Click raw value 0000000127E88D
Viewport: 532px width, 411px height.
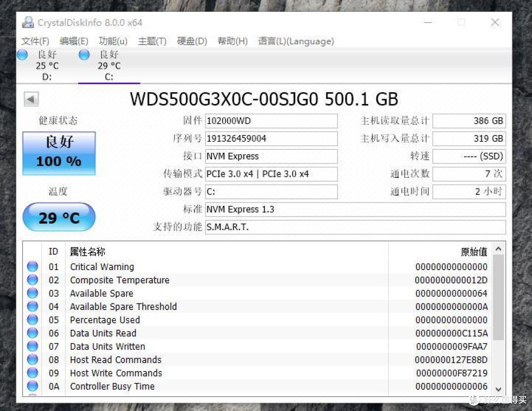pos(451,360)
